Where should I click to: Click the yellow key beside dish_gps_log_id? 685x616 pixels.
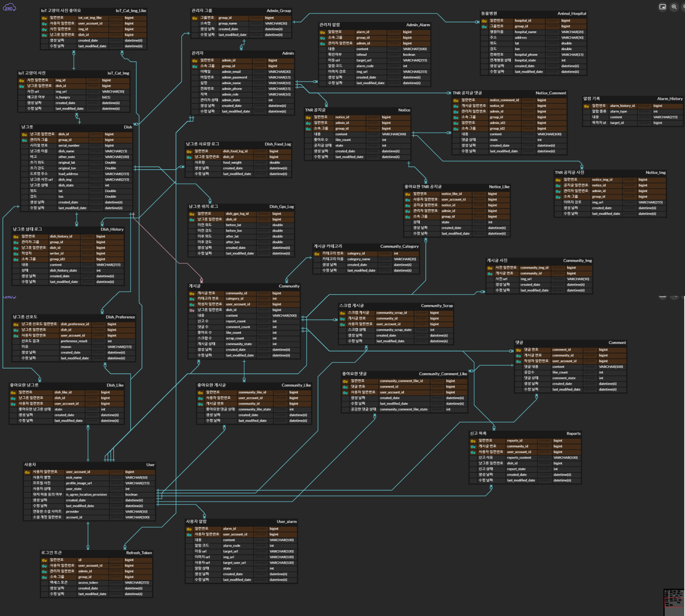(x=192, y=214)
